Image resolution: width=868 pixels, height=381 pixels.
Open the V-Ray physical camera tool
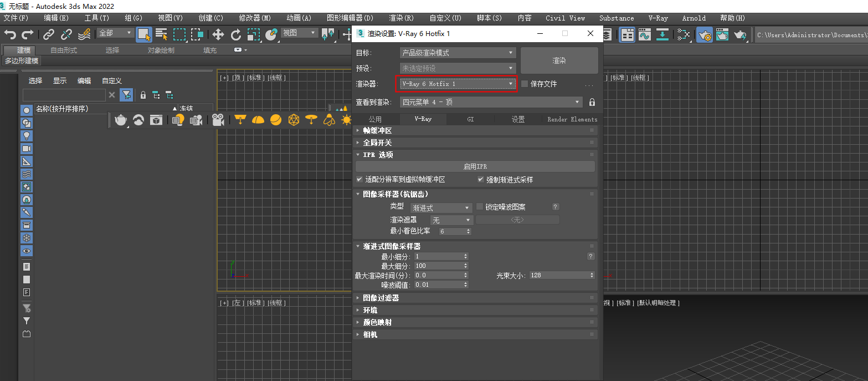(x=217, y=119)
